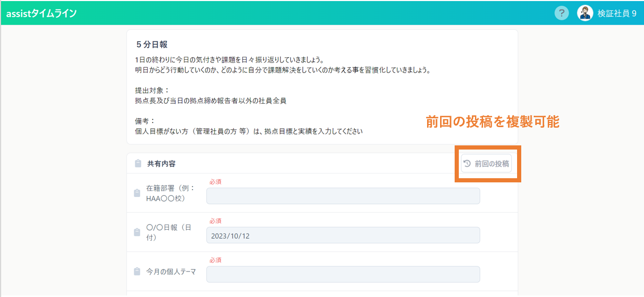Focus the 在籍部署 input field
644x297 pixels.
(343, 196)
